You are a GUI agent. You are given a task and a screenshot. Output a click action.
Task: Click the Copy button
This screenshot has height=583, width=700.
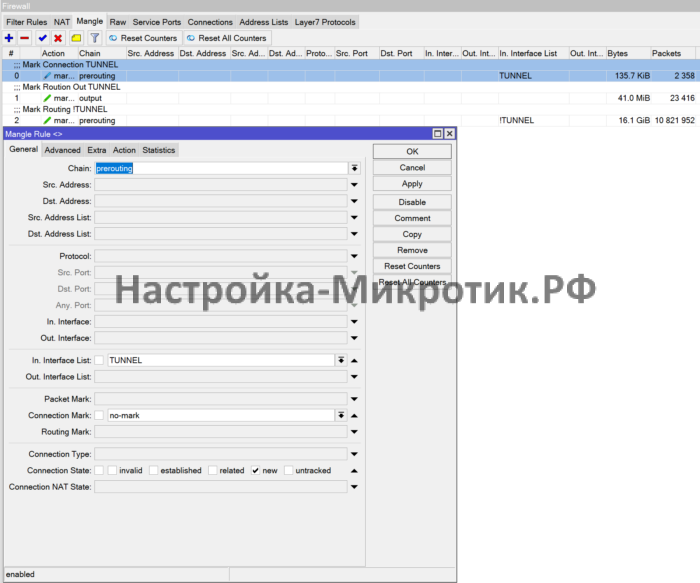[412, 234]
